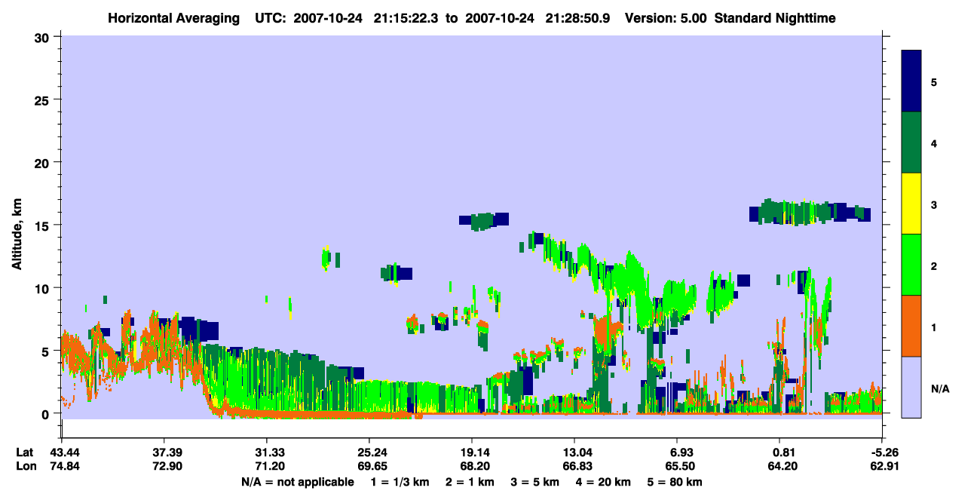Click the legend entry '5 = 80 km'

(675, 482)
